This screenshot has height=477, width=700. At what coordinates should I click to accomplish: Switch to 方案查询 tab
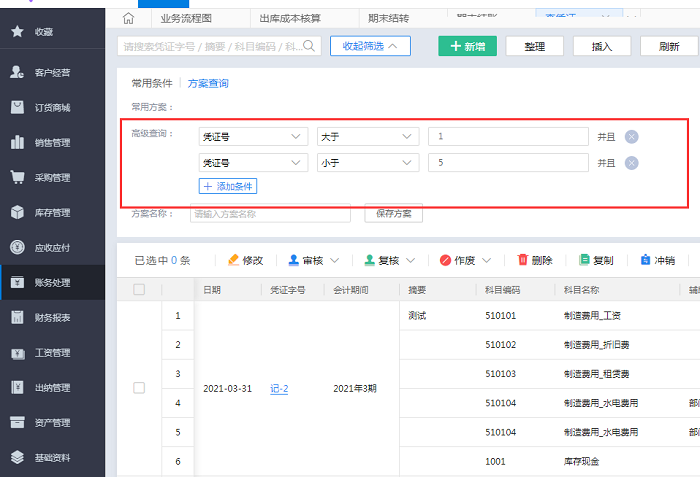coord(208,83)
